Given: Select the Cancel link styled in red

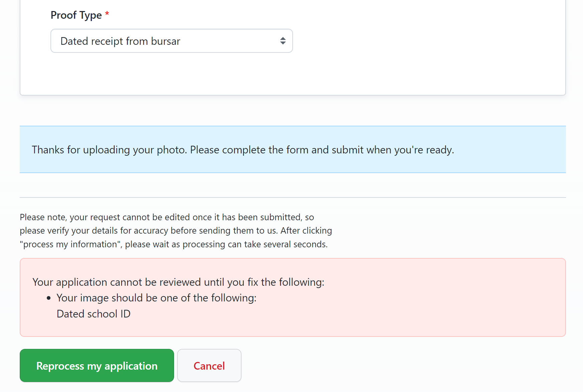Looking at the screenshot, I should pyautogui.click(x=209, y=366).
